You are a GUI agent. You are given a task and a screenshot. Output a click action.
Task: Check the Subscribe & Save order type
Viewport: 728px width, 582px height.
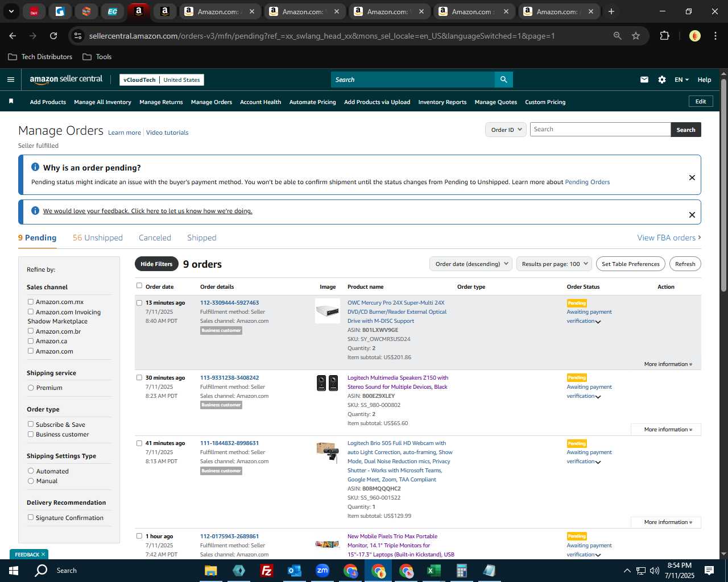[x=31, y=424]
